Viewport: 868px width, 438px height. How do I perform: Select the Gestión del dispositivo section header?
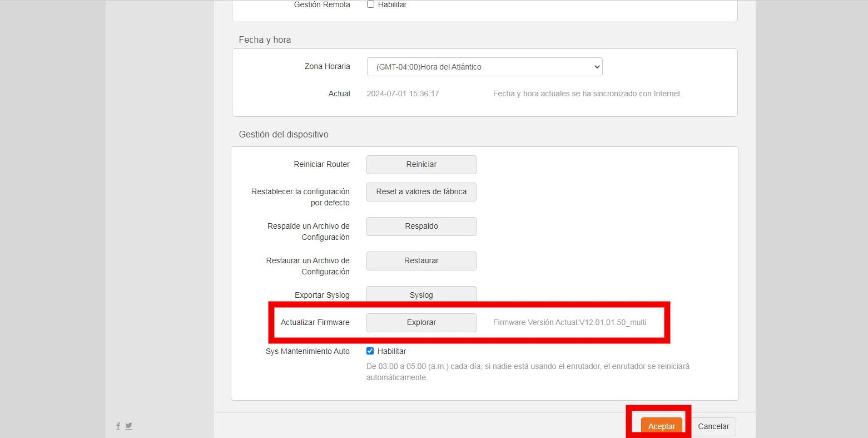284,134
